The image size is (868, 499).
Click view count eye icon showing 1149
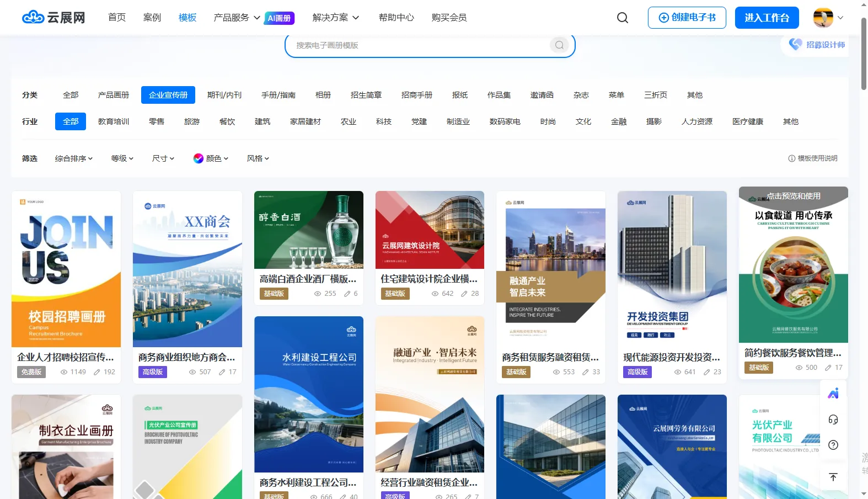tap(64, 372)
